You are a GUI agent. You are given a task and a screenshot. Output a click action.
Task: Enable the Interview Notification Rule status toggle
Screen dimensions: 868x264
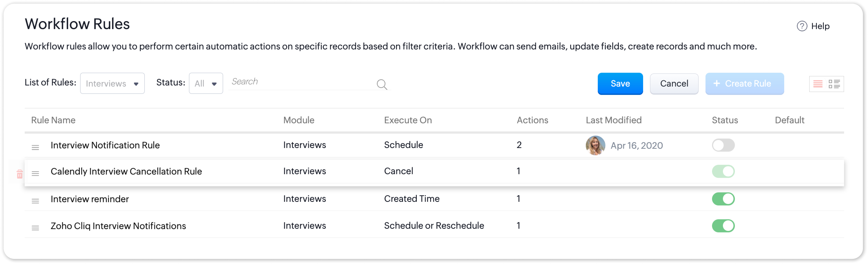pyautogui.click(x=723, y=145)
